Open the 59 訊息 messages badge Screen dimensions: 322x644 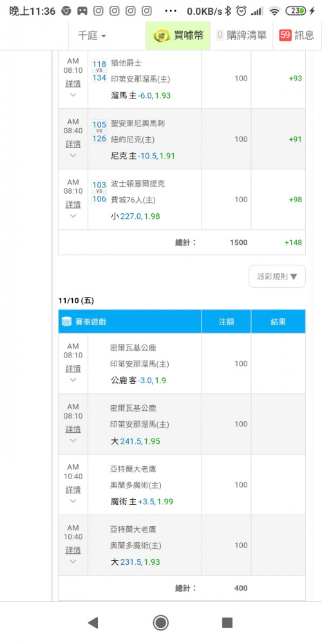coord(296,35)
